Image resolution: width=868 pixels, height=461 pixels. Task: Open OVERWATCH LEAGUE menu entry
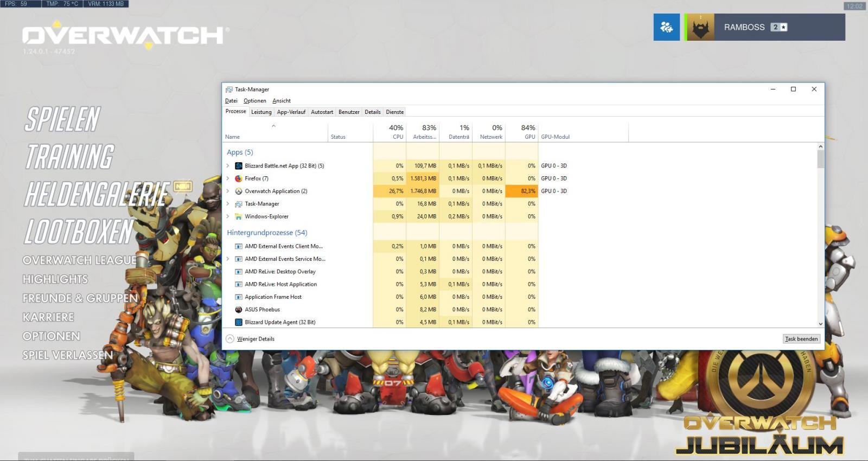click(80, 260)
